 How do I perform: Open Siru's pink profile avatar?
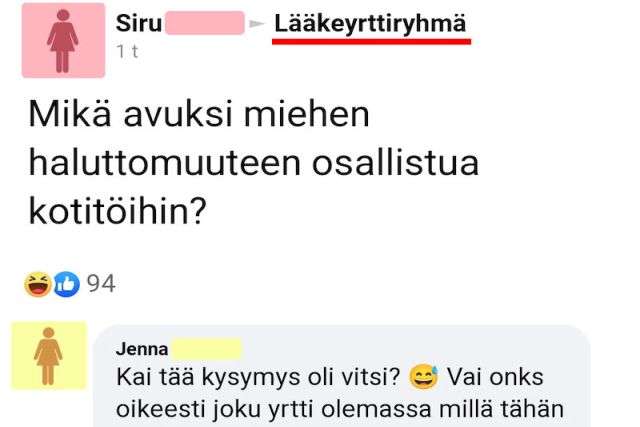pos(63,40)
